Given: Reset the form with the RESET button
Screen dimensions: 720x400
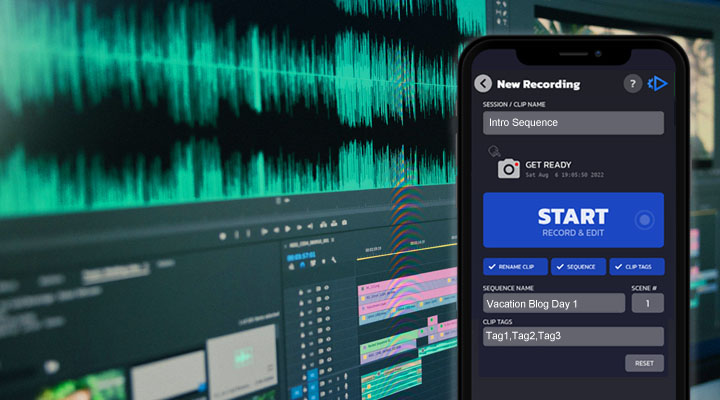Looking at the screenshot, I should pyautogui.click(x=644, y=363).
